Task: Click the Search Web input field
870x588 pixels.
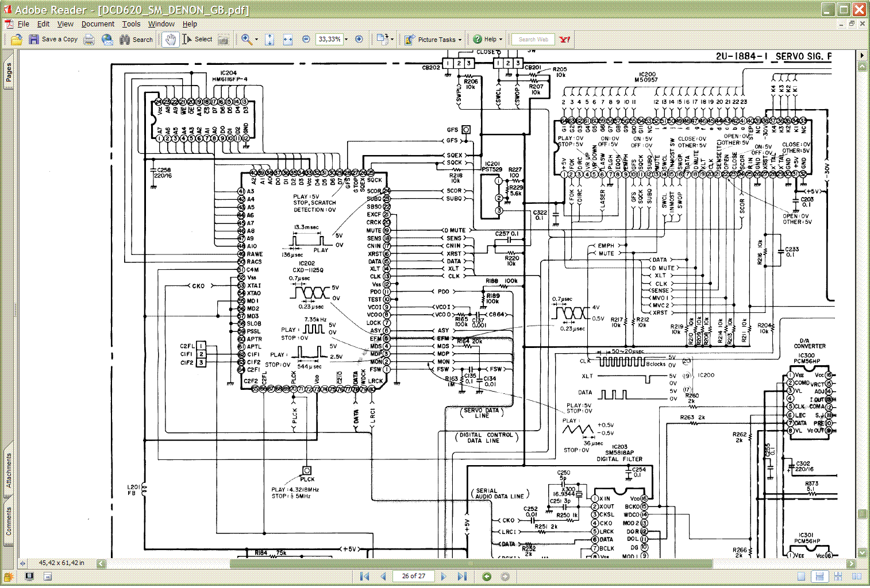Action: pos(533,39)
